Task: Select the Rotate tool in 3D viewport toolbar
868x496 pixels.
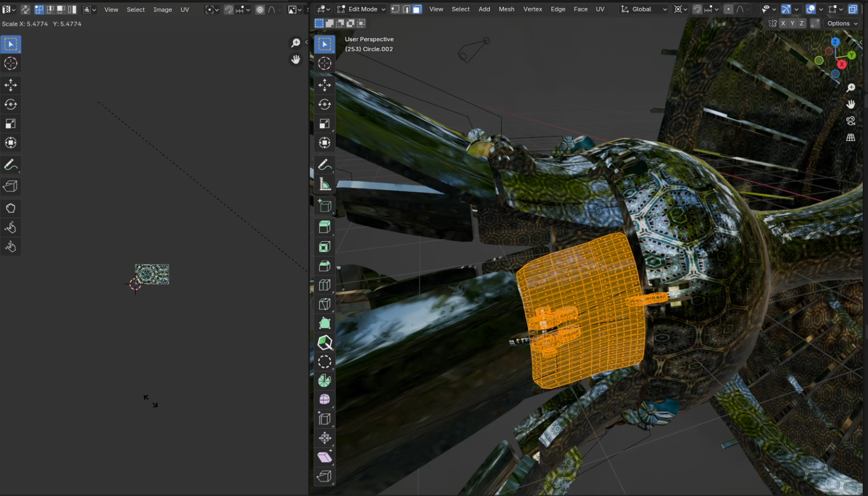Action: coord(324,104)
